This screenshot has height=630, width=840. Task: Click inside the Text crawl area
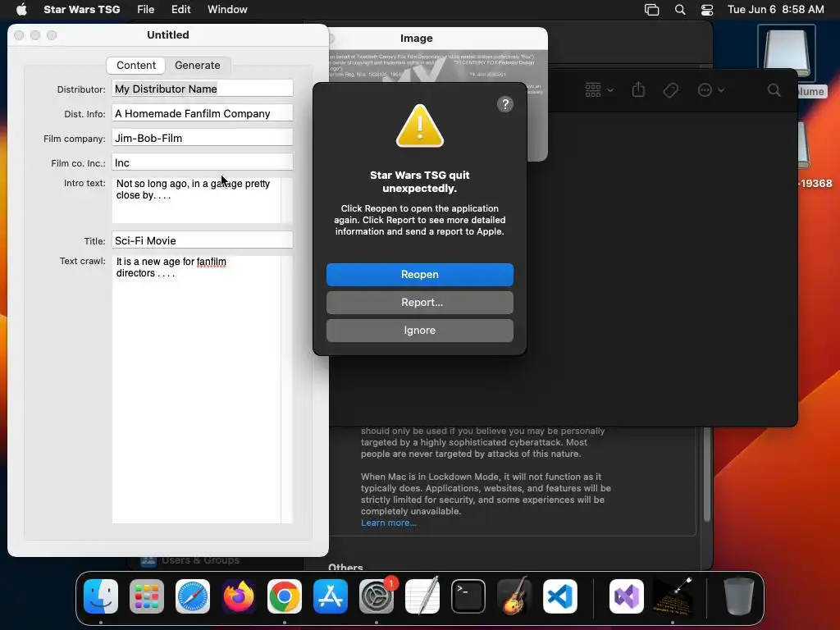[x=196, y=389]
